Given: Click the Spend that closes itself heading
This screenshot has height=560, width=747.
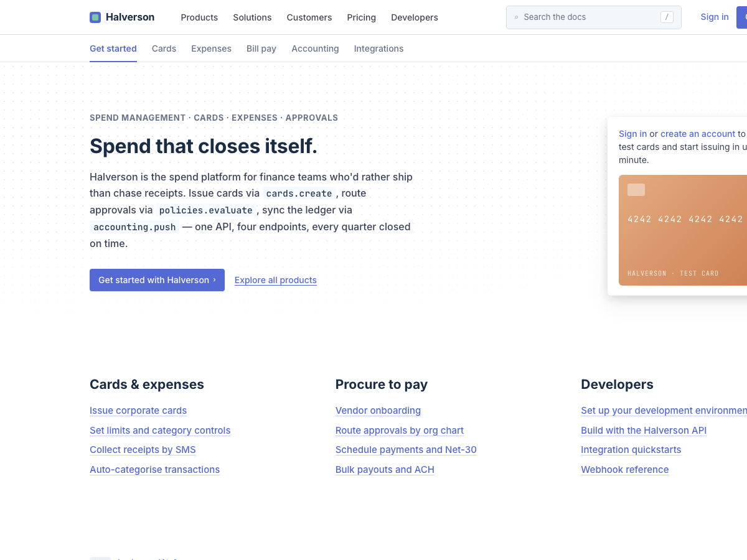Looking at the screenshot, I should 204,146.
